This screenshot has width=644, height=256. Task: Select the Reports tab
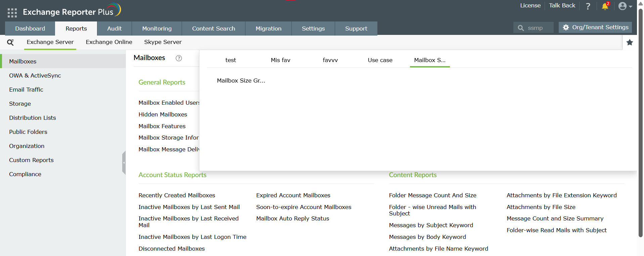(x=76, y=29)
